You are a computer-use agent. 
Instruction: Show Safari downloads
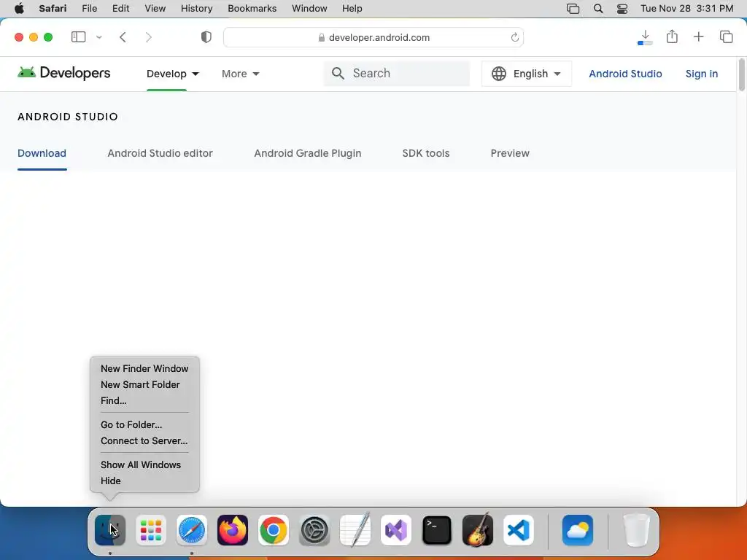645,37
